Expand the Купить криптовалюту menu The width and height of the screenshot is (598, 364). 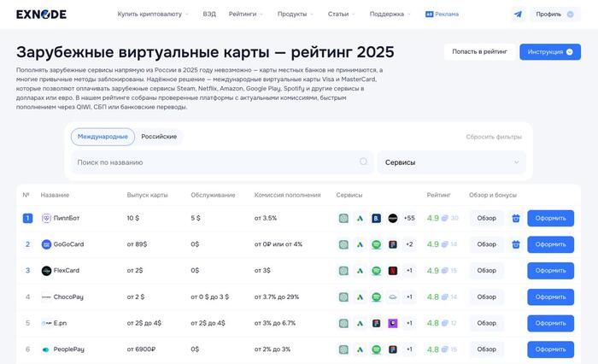[153, 15]
